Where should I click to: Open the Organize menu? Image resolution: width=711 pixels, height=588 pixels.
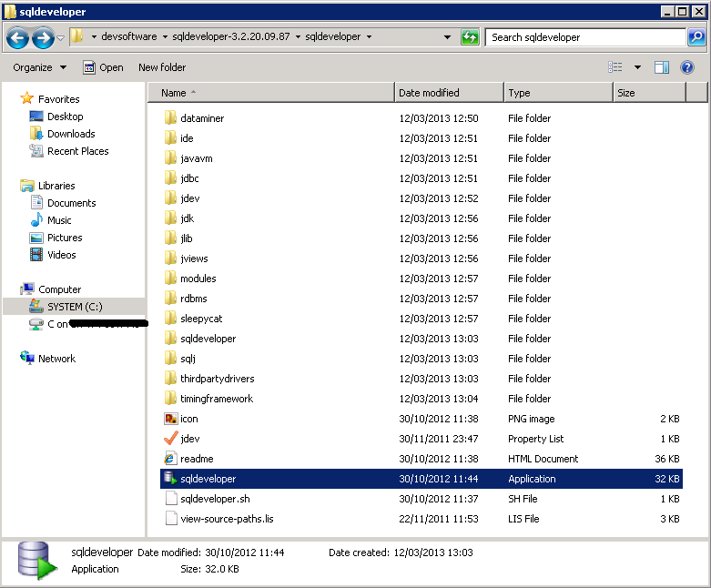click(39, 67)
